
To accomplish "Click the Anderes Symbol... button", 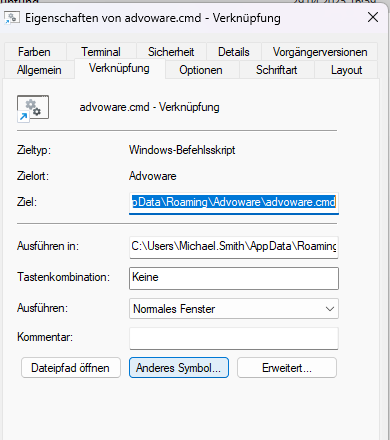I will coord(179,368).
